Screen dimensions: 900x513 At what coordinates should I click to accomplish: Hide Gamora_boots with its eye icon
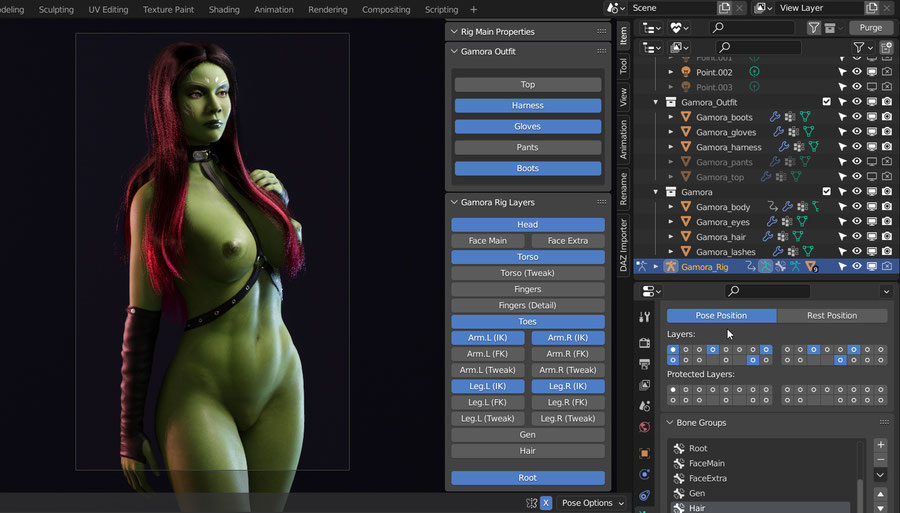tap(857, 116)
